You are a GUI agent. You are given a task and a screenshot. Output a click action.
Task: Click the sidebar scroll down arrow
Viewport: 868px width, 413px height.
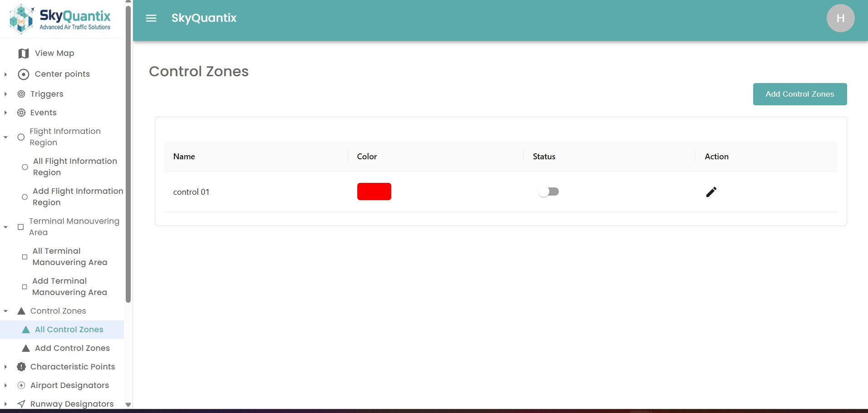128,404
